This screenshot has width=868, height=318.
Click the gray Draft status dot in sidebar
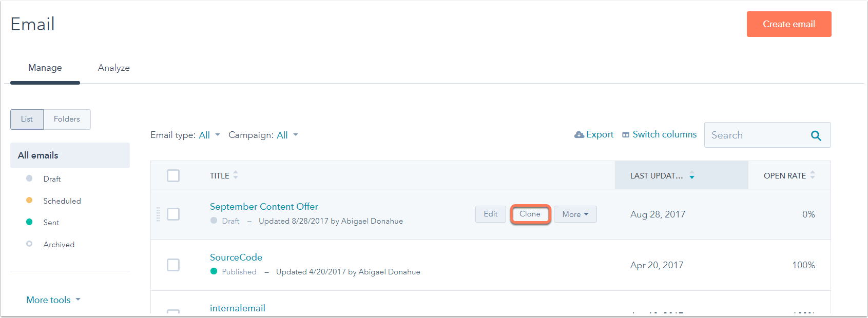point(29,178)
